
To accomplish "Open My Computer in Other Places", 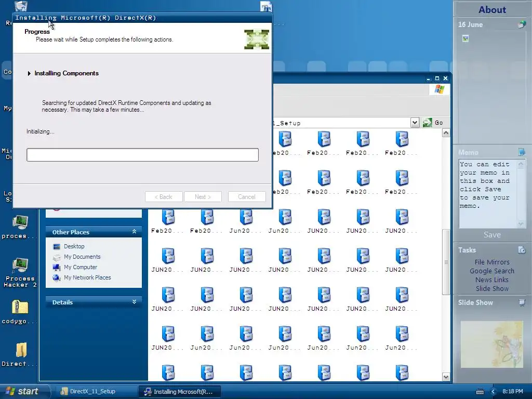I will coord(81,267).
